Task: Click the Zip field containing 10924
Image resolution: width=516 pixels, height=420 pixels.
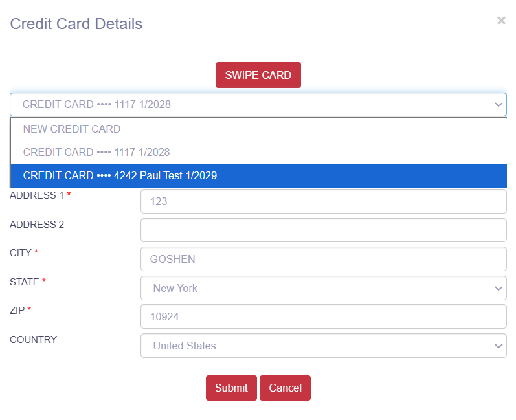Action: (323, 316)
